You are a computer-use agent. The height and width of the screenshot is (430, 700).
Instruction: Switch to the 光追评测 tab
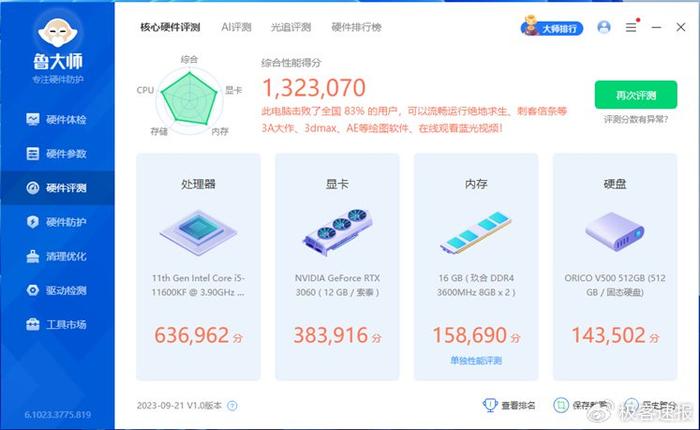tap(291, 27)
